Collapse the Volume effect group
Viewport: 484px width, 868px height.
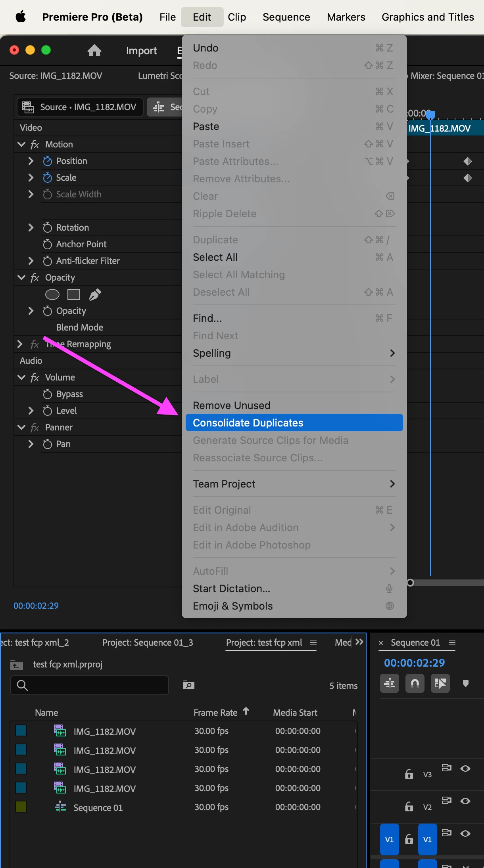click(21, 377)
